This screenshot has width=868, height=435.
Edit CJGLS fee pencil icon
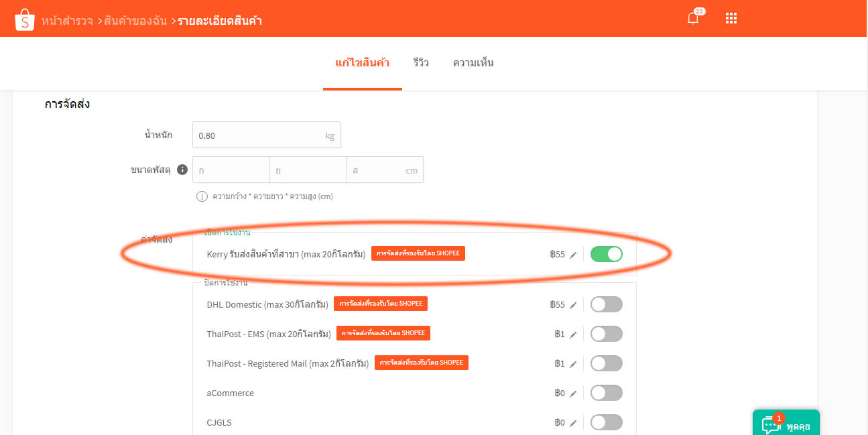coord(573,423)
